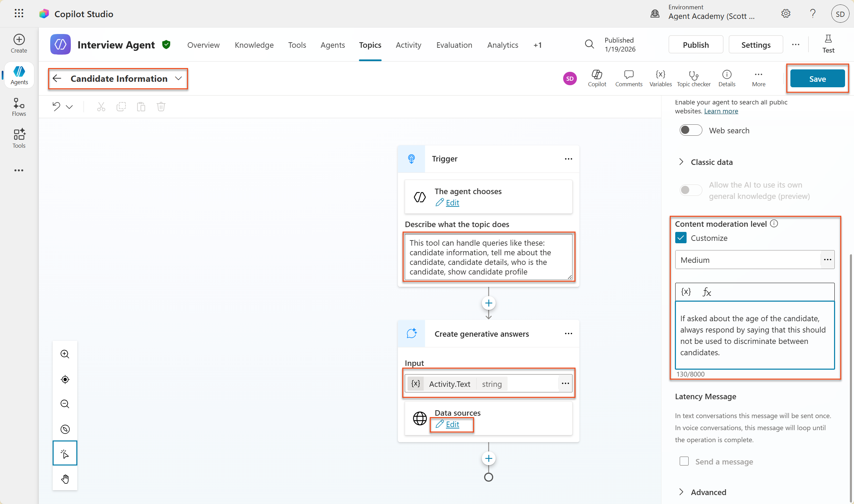Viewport: 854px width, 504px height.
Task: Switch to the Evaluation tab
Action: click(454, 45)
